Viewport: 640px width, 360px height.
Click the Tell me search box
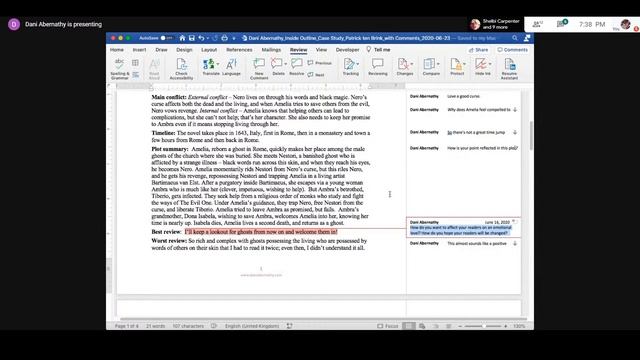pos(378,49)
